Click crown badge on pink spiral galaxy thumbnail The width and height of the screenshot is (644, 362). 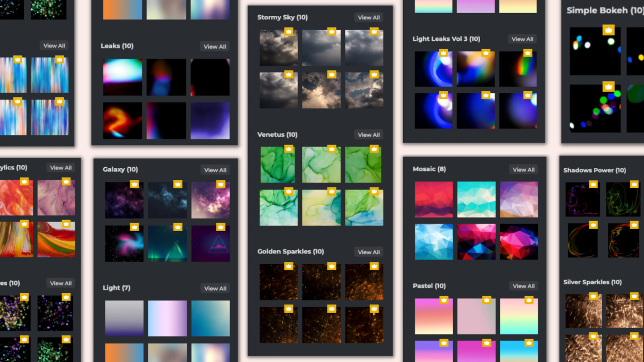[134, 227]
